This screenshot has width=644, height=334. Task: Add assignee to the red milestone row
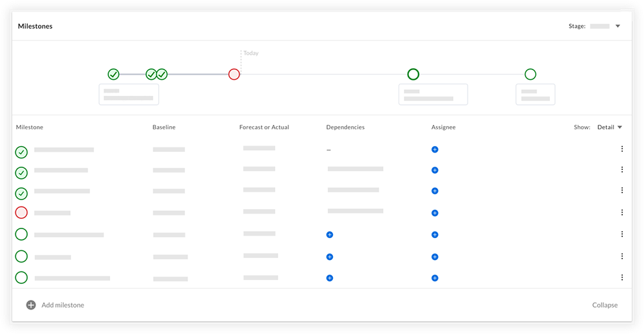point(435,213)
